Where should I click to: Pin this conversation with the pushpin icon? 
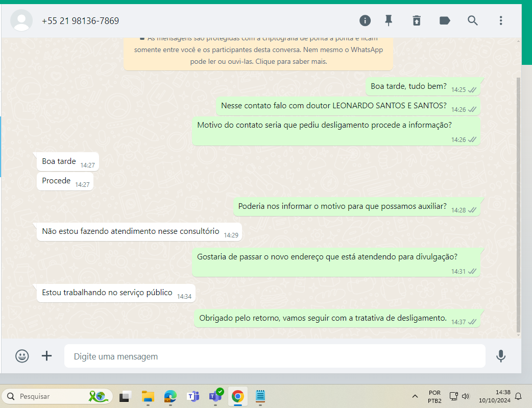(x=389, y=21)
